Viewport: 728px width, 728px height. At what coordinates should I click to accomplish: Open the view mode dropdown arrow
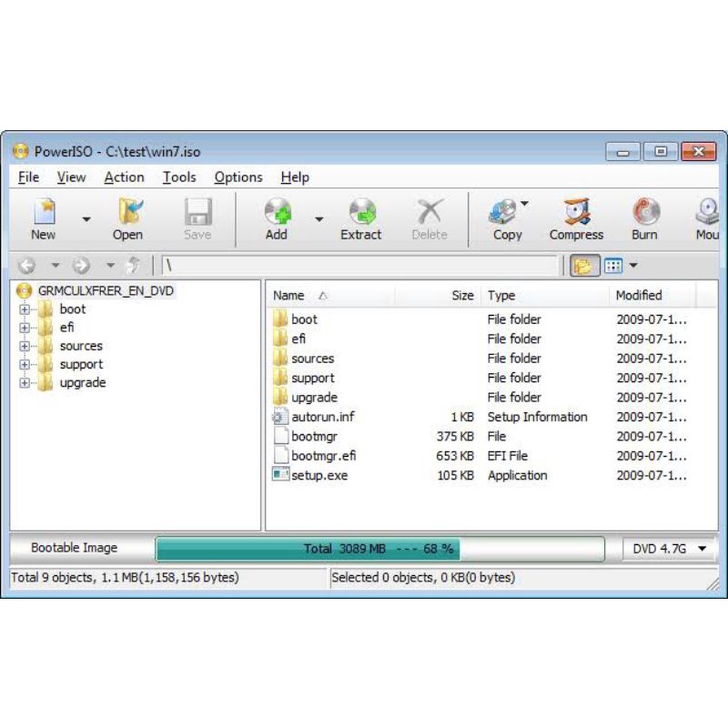pyautogui.click(x=633, y=266)
